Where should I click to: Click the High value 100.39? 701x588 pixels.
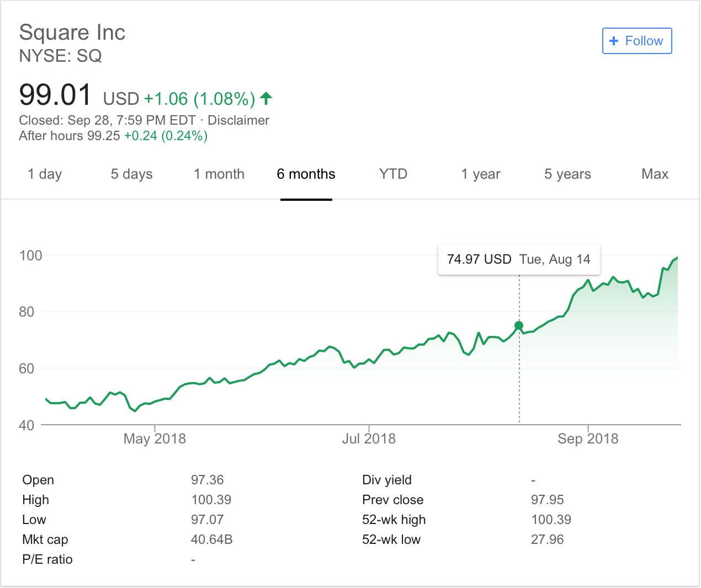coord(211,500)
